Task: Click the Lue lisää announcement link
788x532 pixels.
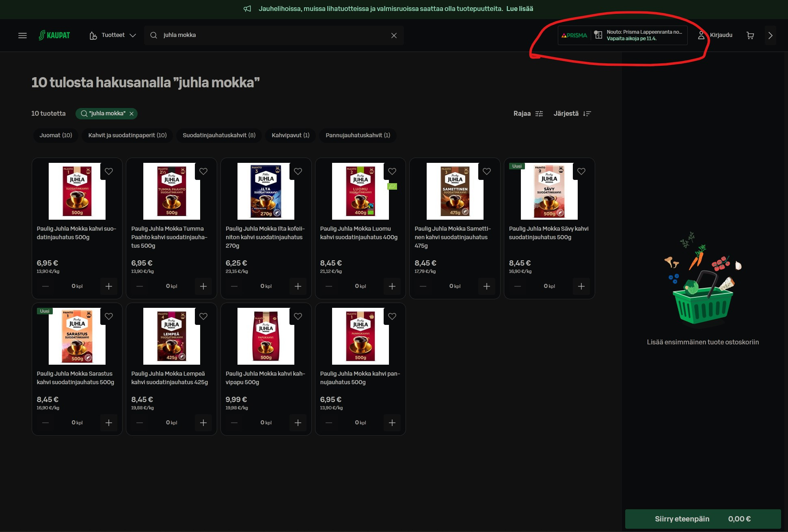Action: click(520, 9)
